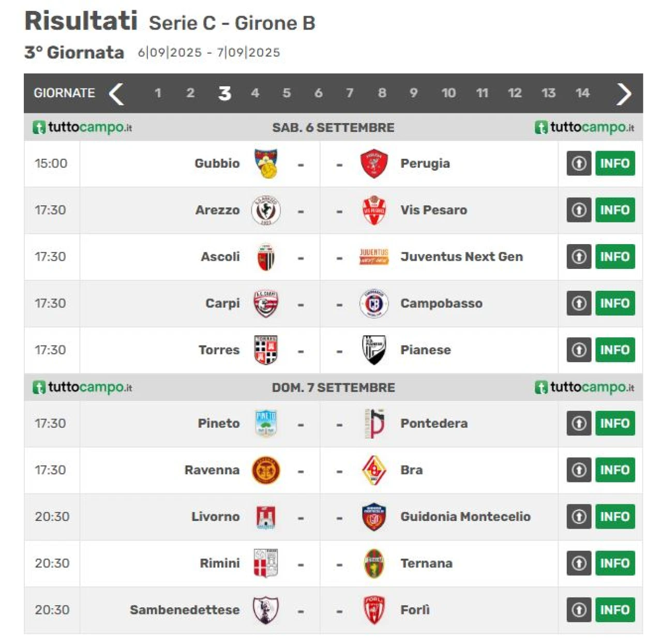Click the Campobasso team crest
The image size is (662, 644).
coord(374,303)
